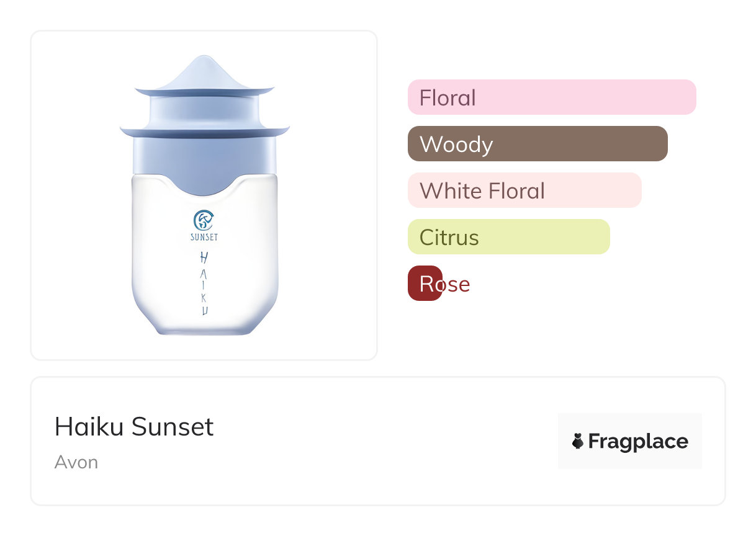
Task: Click the SUNSET text on the bottle
Action: [x=204, y=236]
